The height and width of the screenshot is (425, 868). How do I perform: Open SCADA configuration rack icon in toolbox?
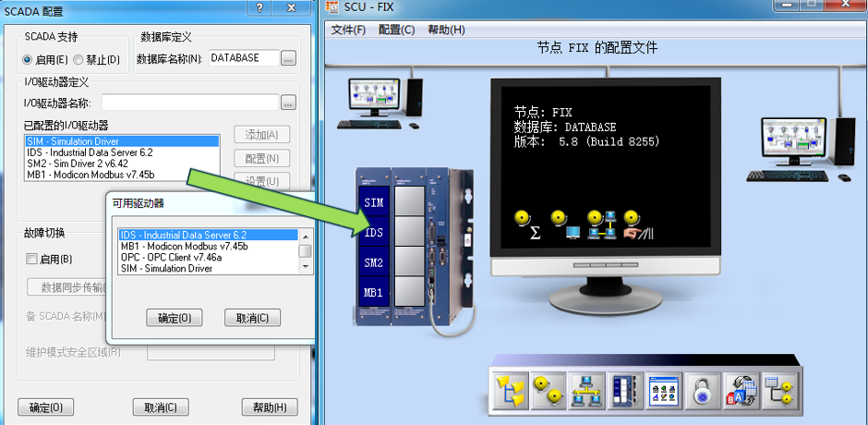click(x=625, y=391)
